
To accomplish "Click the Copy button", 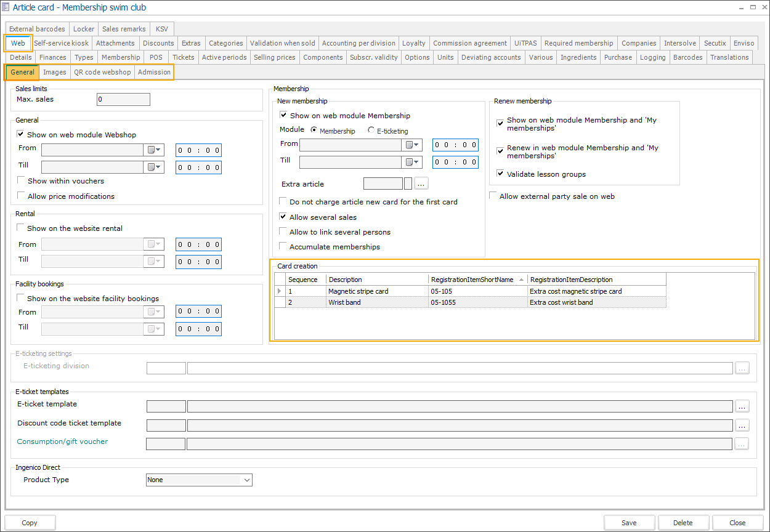I will 30,523.
